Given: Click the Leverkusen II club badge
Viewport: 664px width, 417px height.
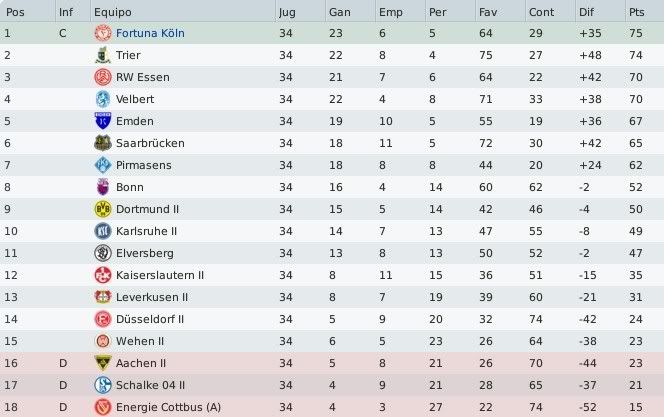Looking at the screenshot, I should pos(103,297).
